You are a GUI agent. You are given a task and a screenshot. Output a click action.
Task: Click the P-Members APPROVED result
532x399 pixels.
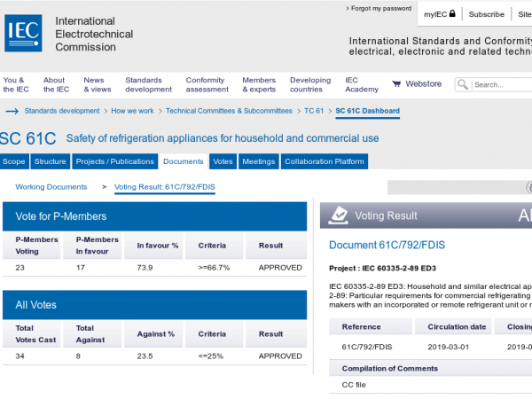point(280,268)
